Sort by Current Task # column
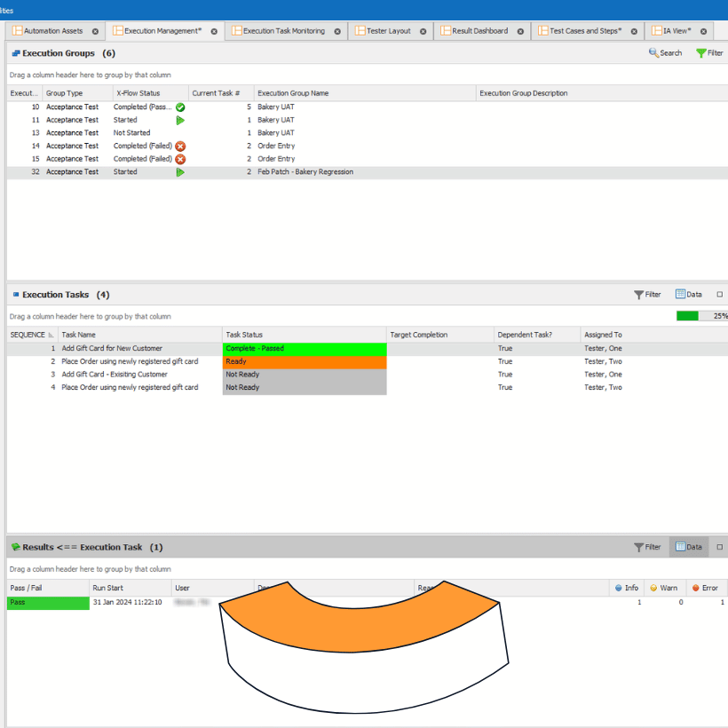Screen dimensions: 728x728 [221, 93]
